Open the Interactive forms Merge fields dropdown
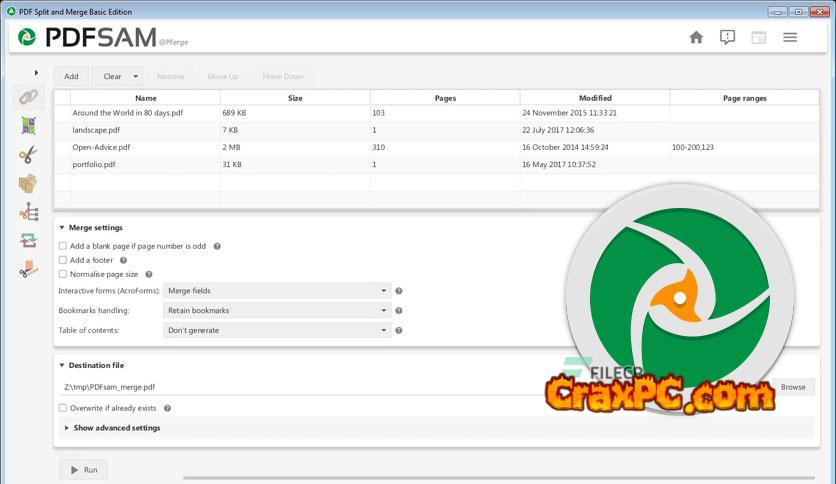The image size is (836, 484). point(277,291)
